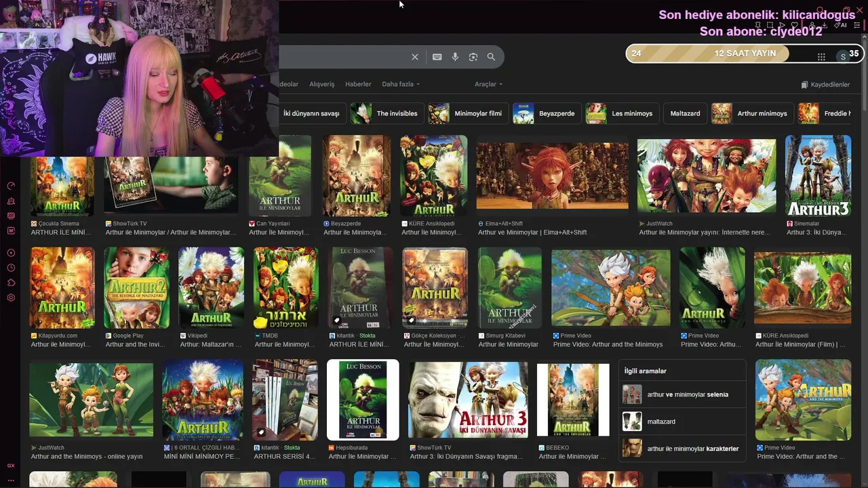Click the GX logo at sidebar bottom
The width and height of the screenshot is (868, 488).
[11, 466]
